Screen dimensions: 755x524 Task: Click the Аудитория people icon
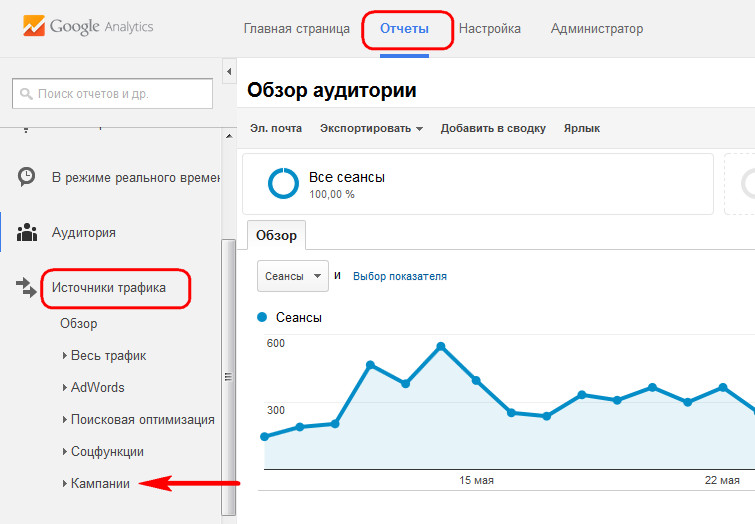(27, 232)
